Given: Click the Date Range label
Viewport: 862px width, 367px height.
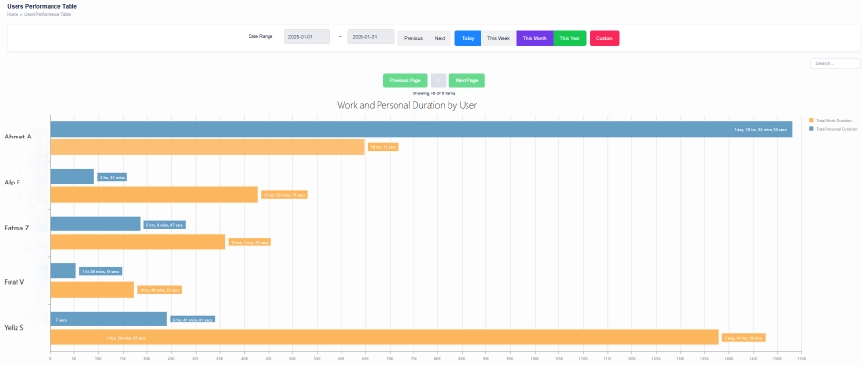Looking at the screenshot, I should [261, 37].
